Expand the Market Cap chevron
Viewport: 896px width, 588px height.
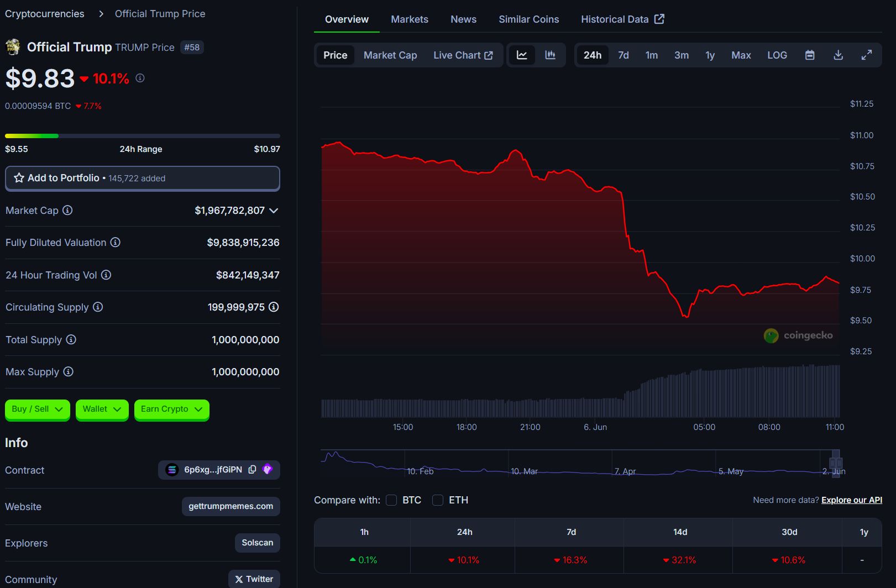(x=274, y=211)
